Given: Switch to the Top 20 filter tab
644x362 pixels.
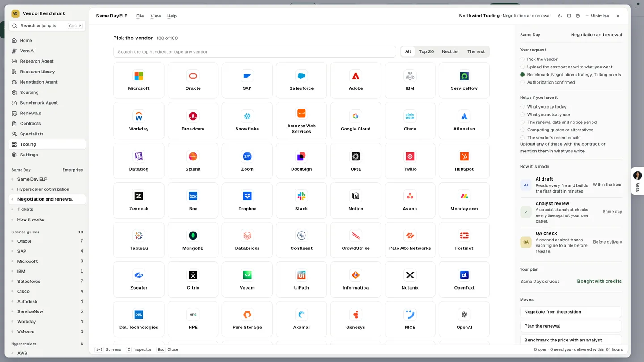Looking at the screenshot, I should tap(426, 51).
